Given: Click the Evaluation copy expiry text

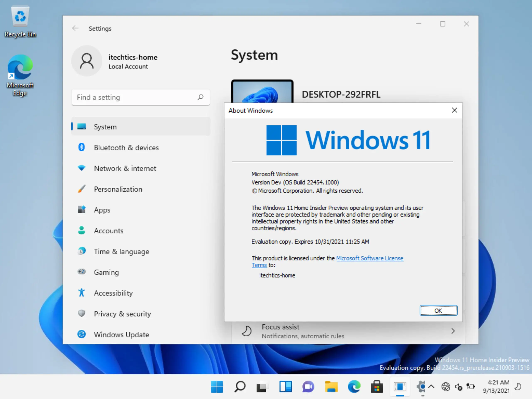Looking at the screenshot, I should [310, 241].
